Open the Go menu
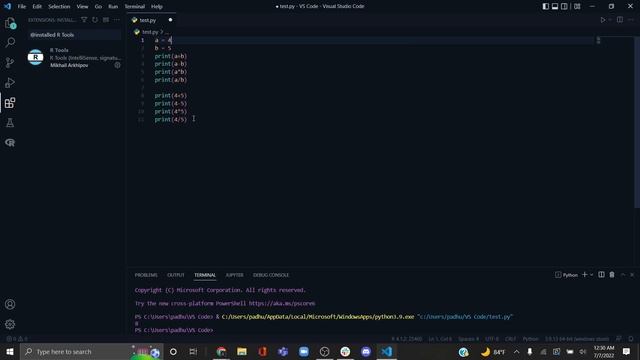This screenshot has width=640, height=360. coord(98,6)
